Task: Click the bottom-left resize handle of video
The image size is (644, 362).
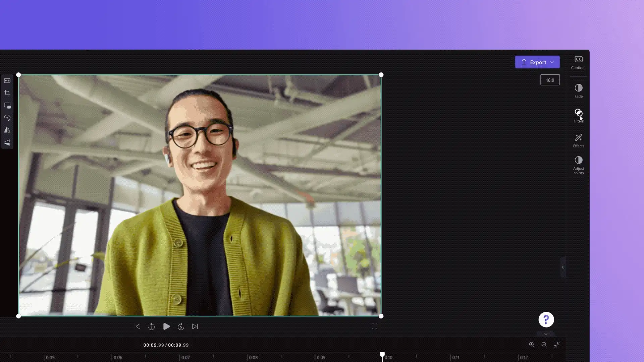Action: click(x=18, y=316)
